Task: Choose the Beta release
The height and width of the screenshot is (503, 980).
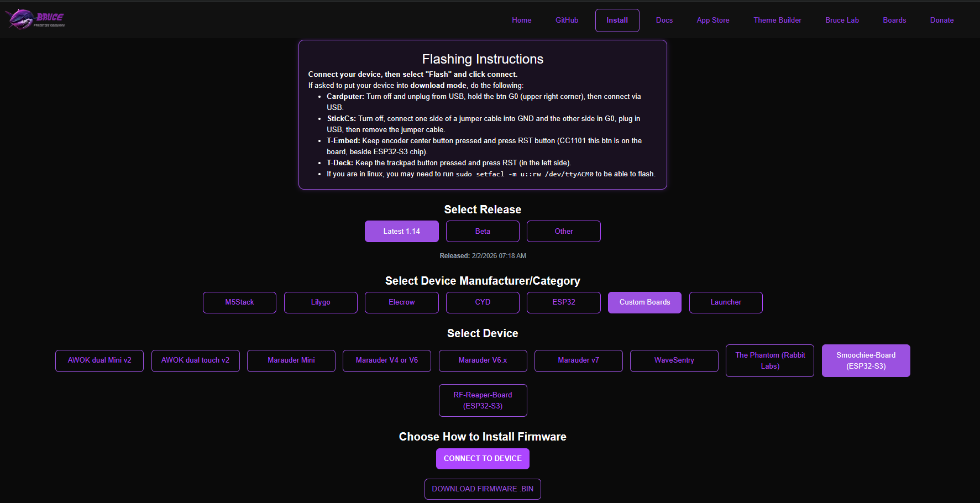Action: (x=483, y=232)
